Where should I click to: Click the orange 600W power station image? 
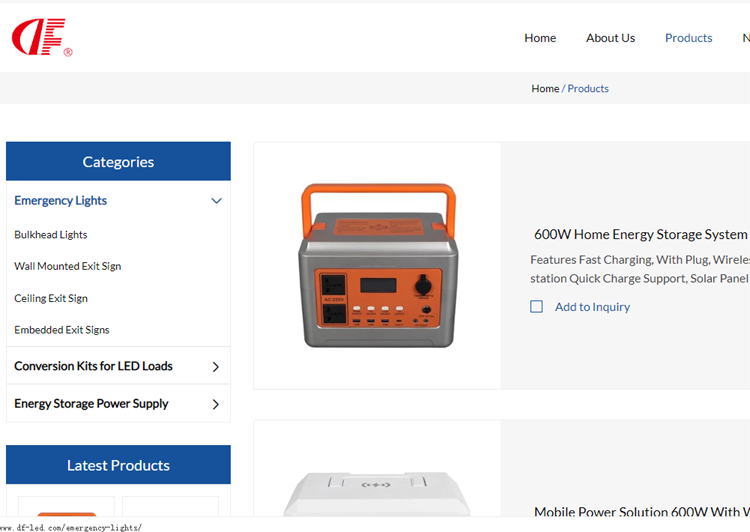(x=377, y=265)
